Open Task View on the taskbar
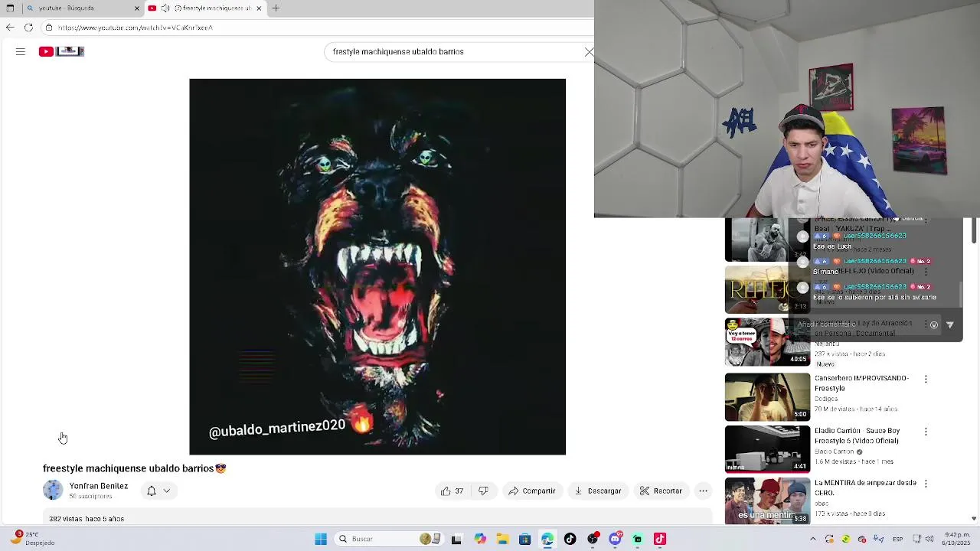980x551 pixels. click(x=456, y=539)
